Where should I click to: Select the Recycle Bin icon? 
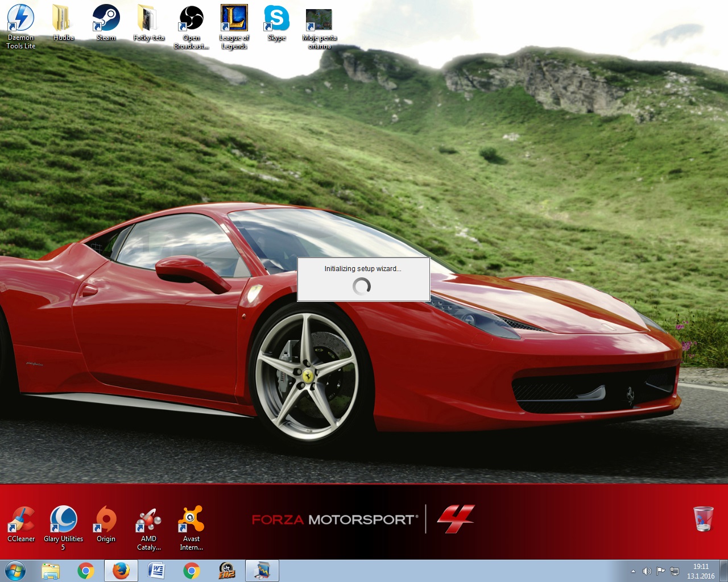(x=704, y=518)
